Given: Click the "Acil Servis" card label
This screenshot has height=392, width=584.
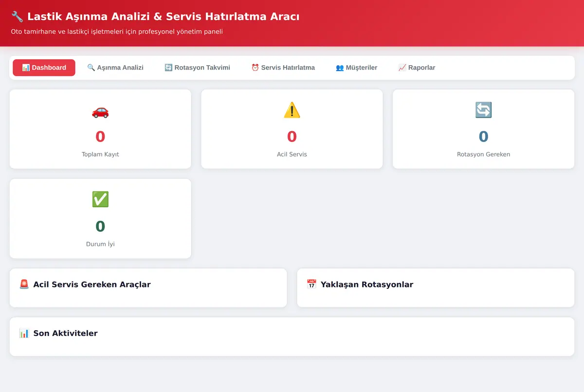Looking at the screenshot, I should coord(292,154).
